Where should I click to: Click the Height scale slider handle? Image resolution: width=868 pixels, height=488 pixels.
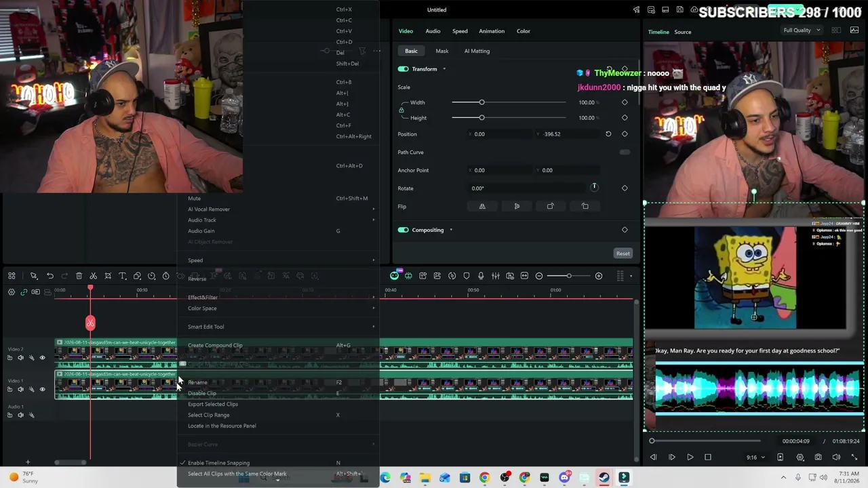coord(481,118)
